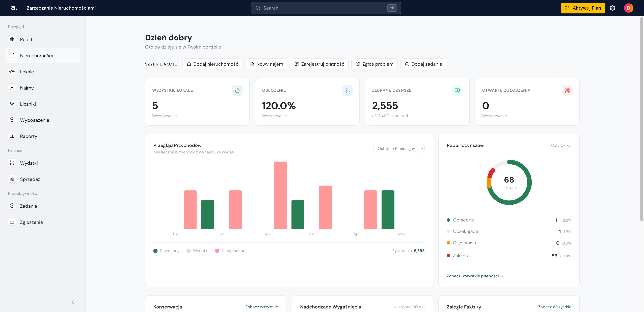This screenshot has width=644, height=312.
Task: Open the Ostatnie 6 miesięcy dropdown
Action: [399, 148]
